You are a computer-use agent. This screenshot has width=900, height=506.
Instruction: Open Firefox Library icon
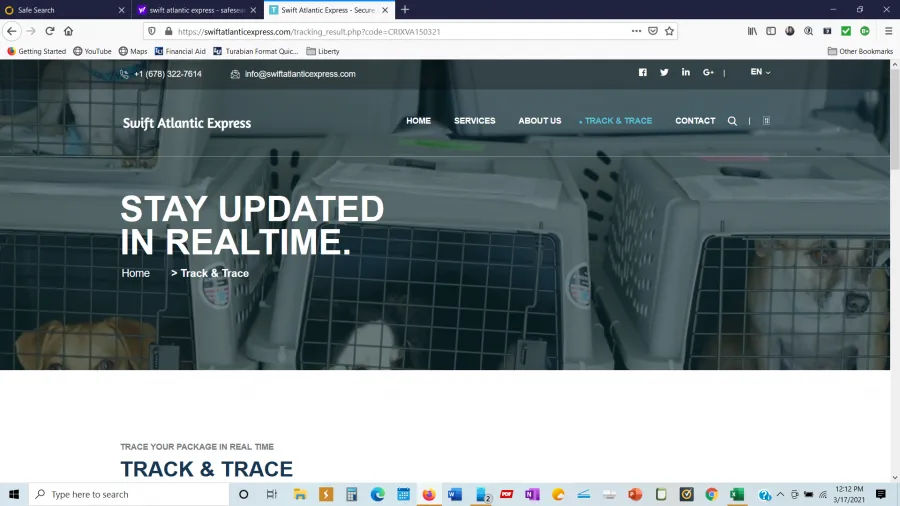(x=752, y=31)
